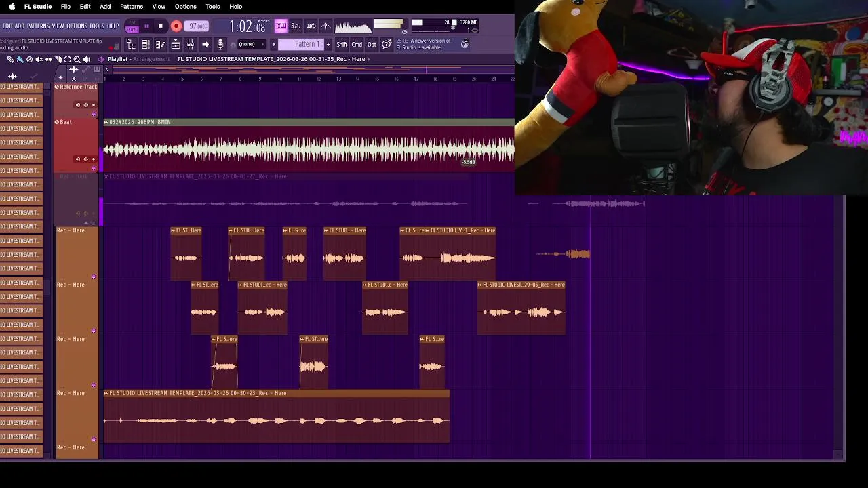868x488 pixels.
Task: Select the Slip tool in playlist toolbar
Action: (48, 60)
